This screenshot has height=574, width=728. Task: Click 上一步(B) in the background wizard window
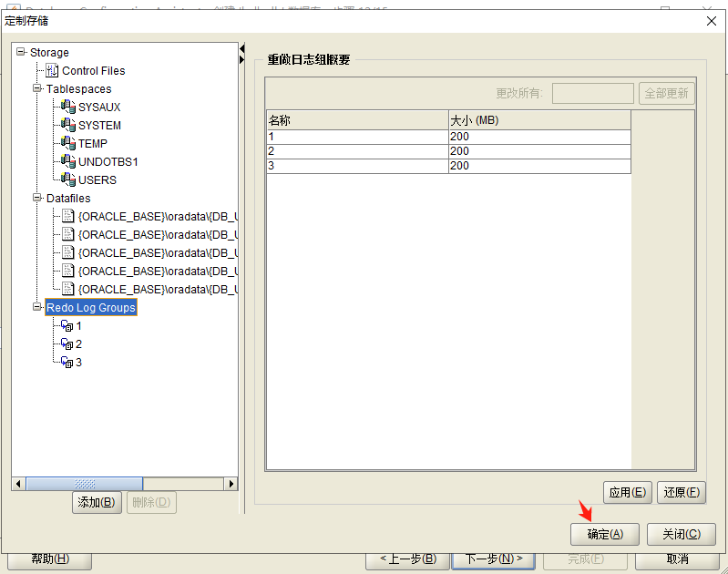pos(407,560)
